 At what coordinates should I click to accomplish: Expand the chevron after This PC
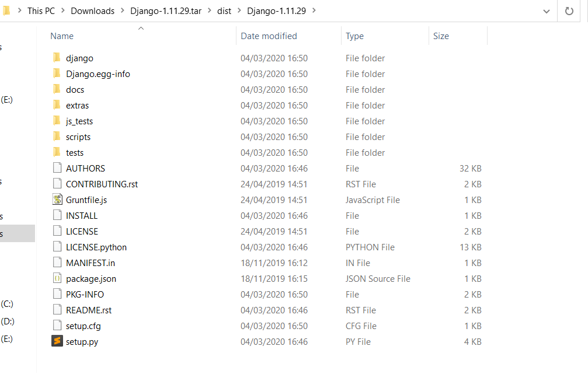(62, 11)
